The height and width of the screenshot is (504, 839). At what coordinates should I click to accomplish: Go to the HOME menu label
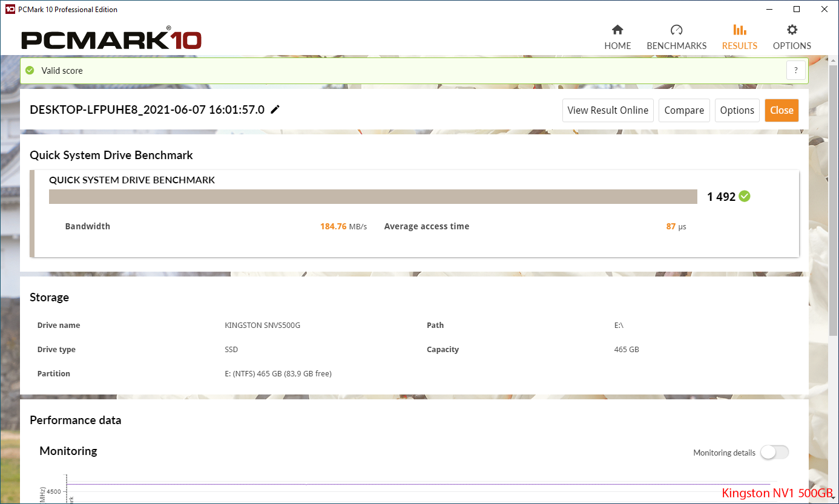coord(617,46)
